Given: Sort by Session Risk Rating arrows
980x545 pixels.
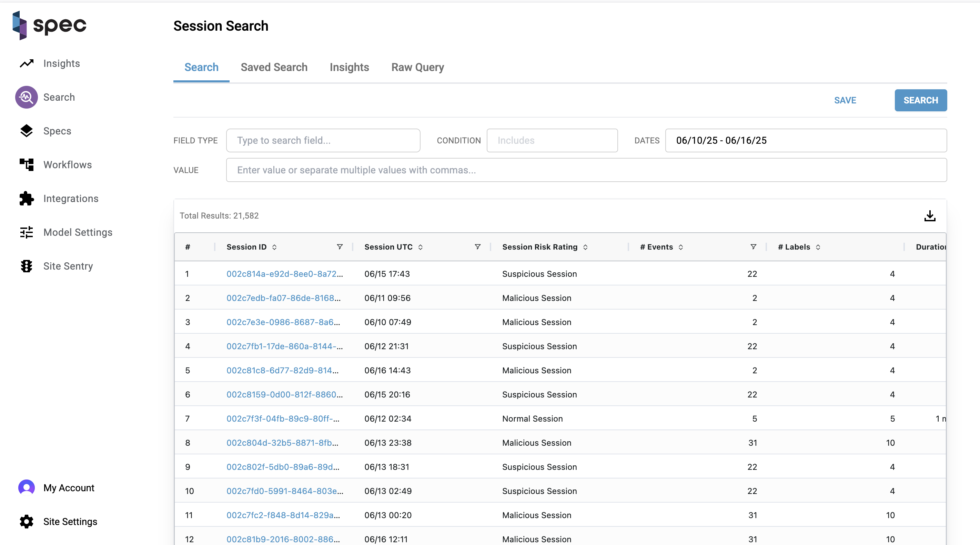Looking at the screenshot, I should [586, 247].
